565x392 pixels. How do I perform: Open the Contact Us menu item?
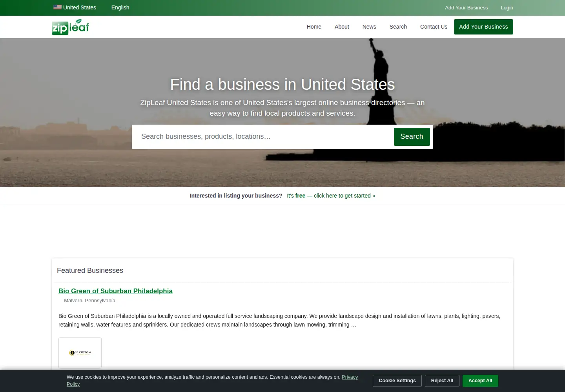[434, 27]
